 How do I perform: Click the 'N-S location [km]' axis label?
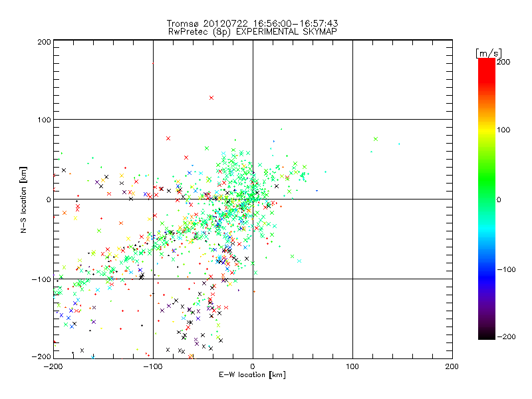(23, 199)
